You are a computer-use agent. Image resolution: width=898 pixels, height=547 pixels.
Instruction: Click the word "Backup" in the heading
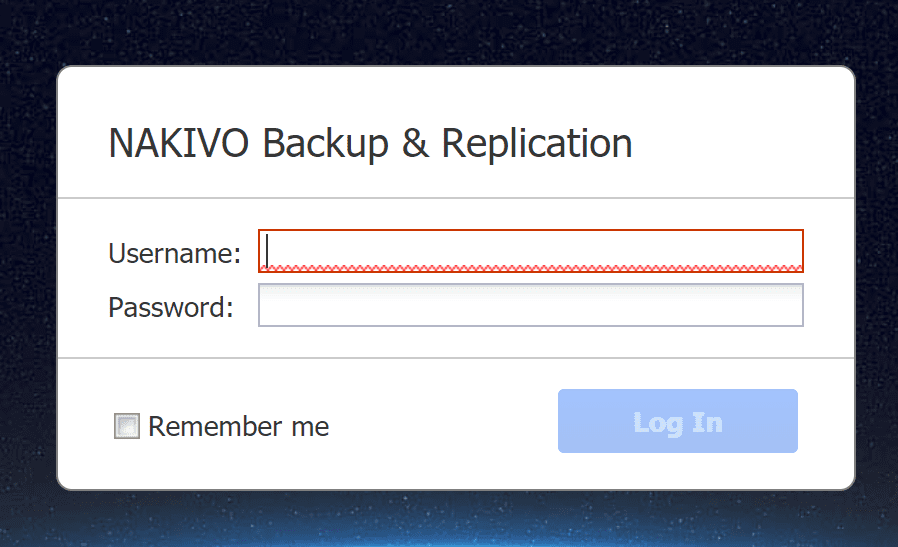pos(324,144)
